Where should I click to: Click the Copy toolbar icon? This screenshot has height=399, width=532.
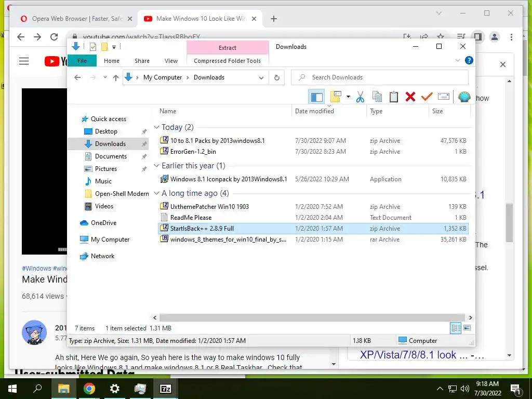377,97
